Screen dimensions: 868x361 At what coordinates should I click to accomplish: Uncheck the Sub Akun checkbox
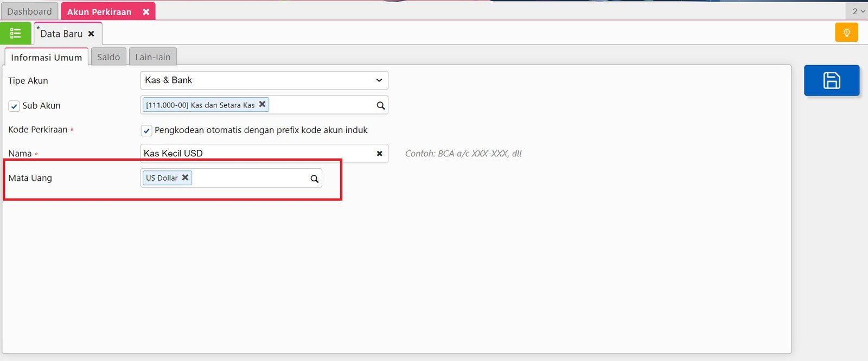tap(14, 106)
